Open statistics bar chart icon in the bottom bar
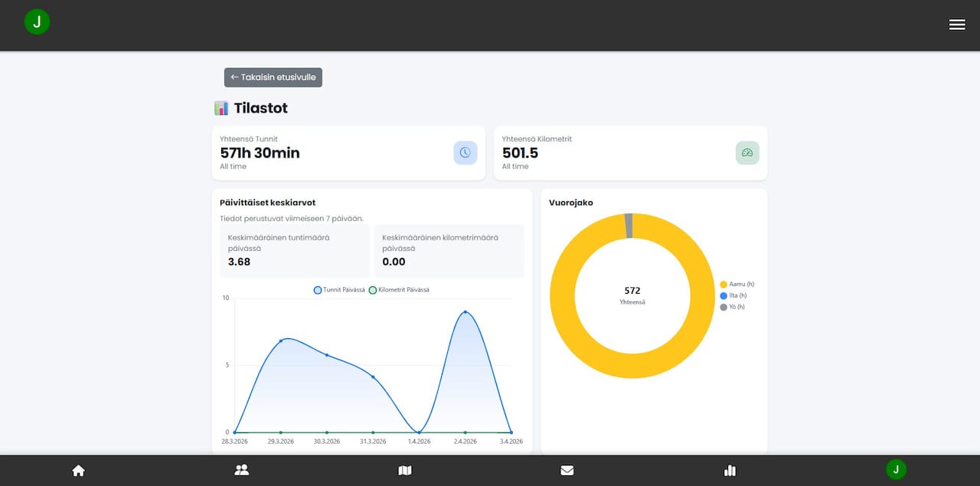Screen dimensions: 980x486 click(x=730, y=470)
